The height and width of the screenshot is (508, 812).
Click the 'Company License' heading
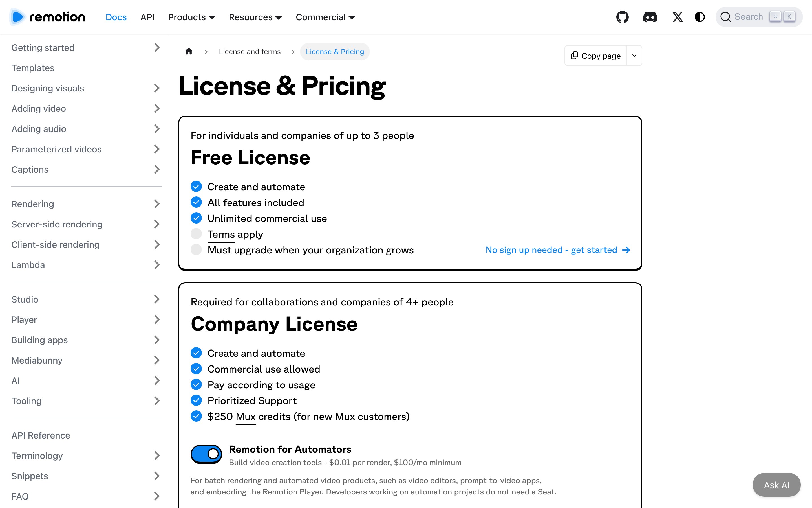point(274,325)
